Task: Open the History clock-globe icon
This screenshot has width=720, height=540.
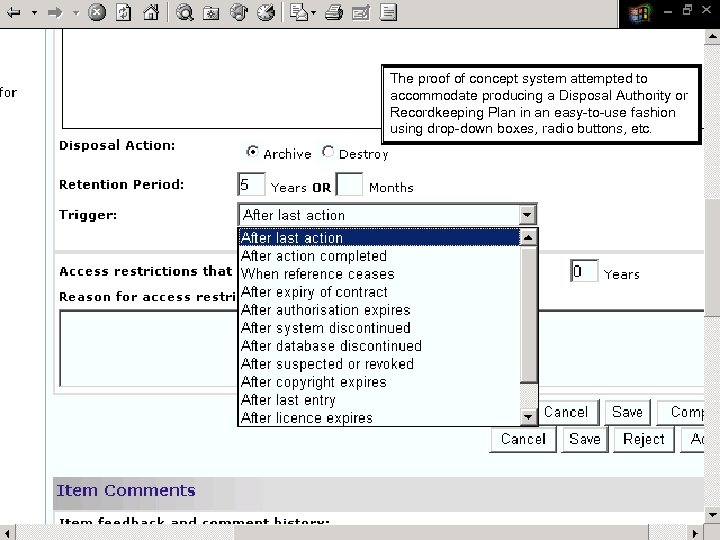Action: [266, 12]
